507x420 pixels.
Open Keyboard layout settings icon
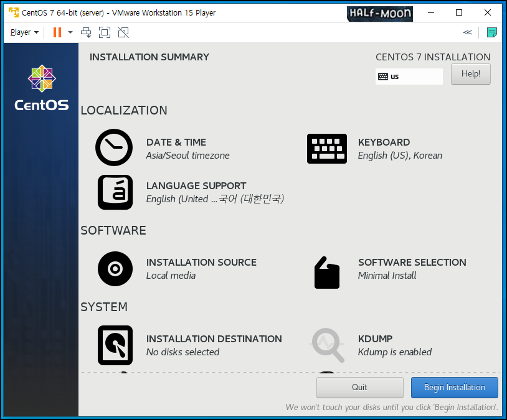pyautogui.click(x=327, y=149)
